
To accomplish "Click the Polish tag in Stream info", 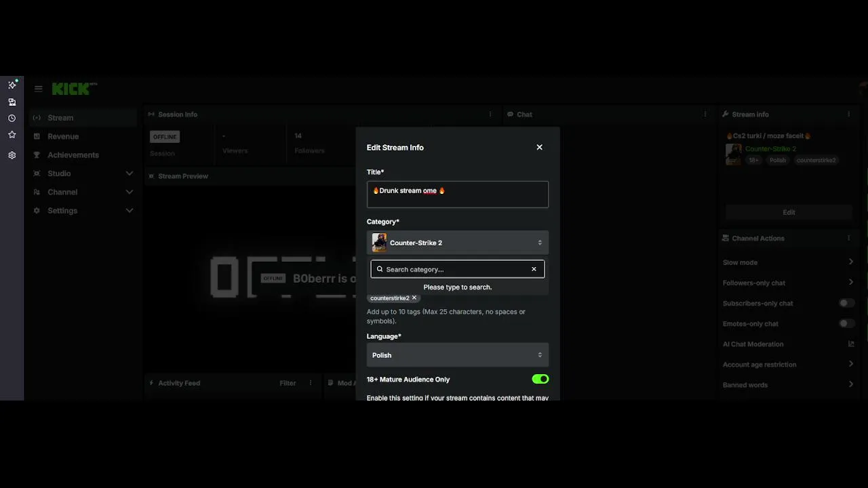I will pyautogui.click(x=778, y=161).
